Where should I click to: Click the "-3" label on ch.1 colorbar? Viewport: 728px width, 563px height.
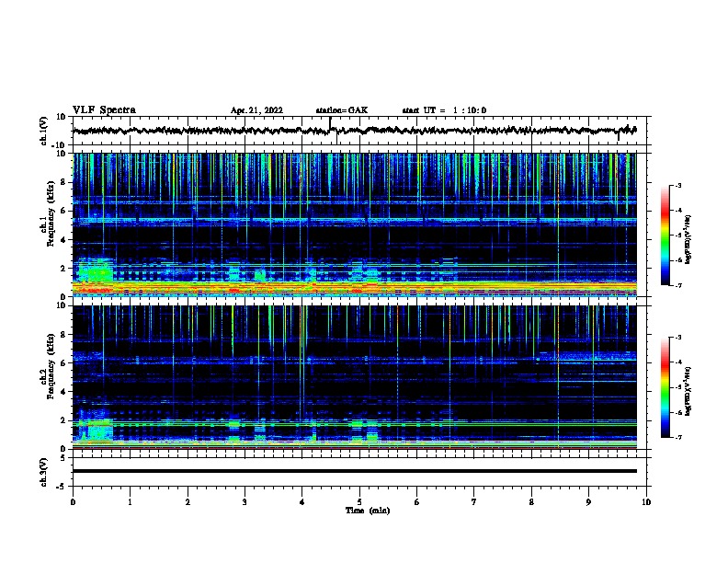click(x=677, y=185)
